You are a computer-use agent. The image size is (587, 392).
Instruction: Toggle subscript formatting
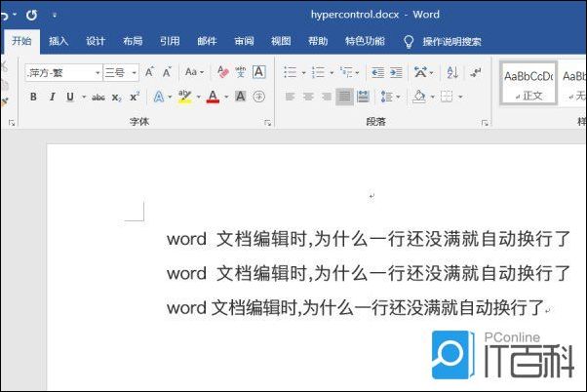coord(116,98)
